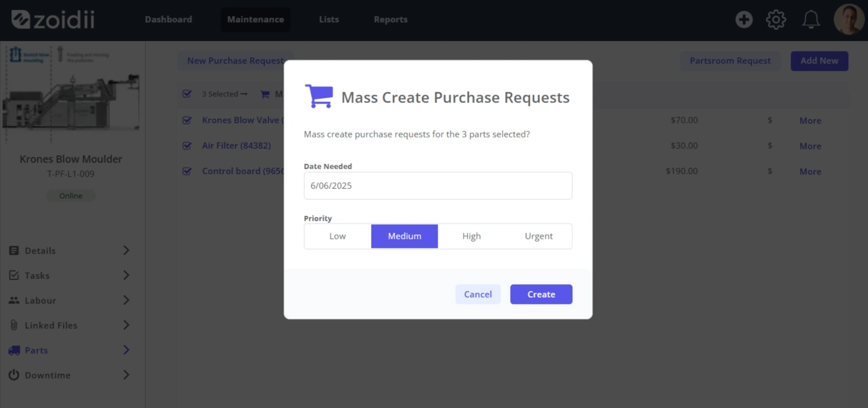868x408 pixels.
Task: Expand the Parts section chevron
Action: pos(126,350)
